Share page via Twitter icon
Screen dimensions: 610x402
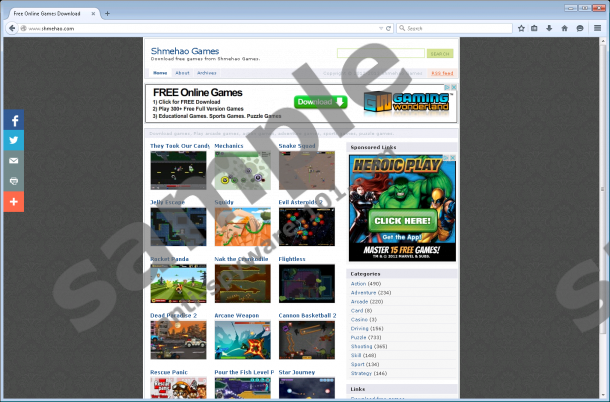coord(14,140)
